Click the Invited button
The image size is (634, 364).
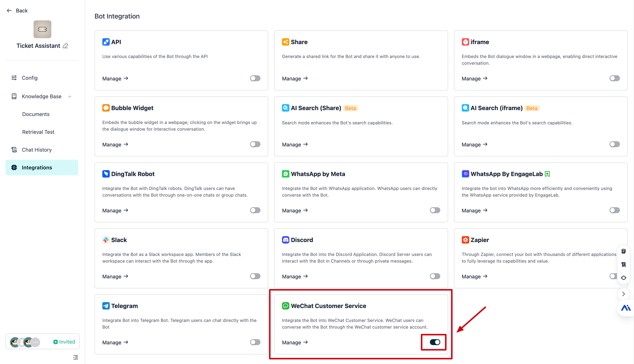[64, 342]
